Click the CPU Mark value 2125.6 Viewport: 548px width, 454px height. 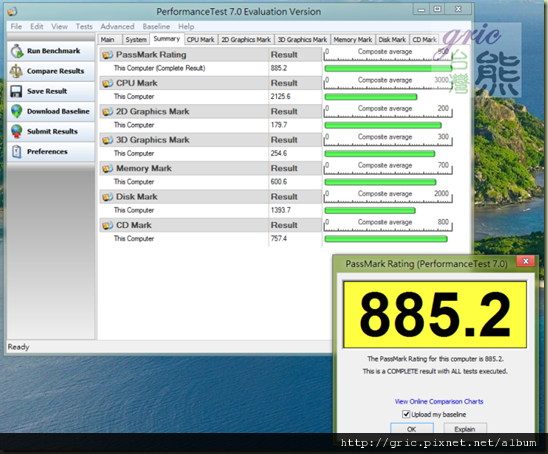[x=280, y=96]
